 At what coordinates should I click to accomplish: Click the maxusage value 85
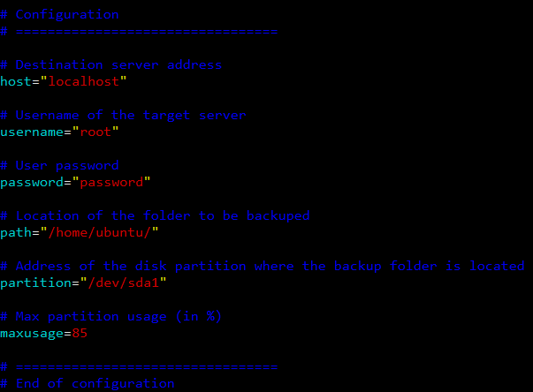80,333
